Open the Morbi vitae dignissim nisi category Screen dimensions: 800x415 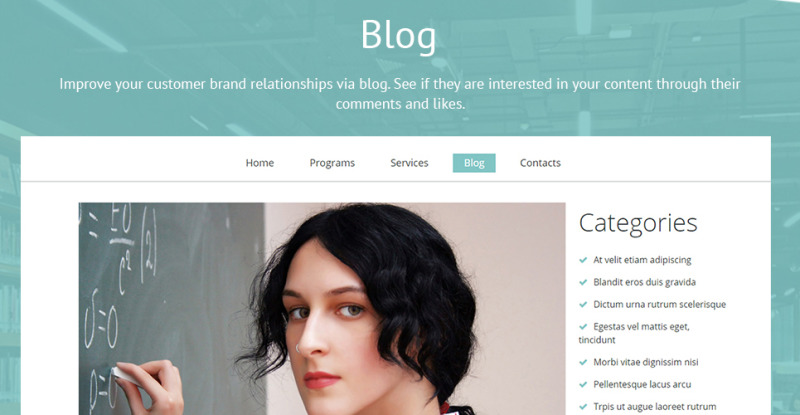(x=645, y=362)
